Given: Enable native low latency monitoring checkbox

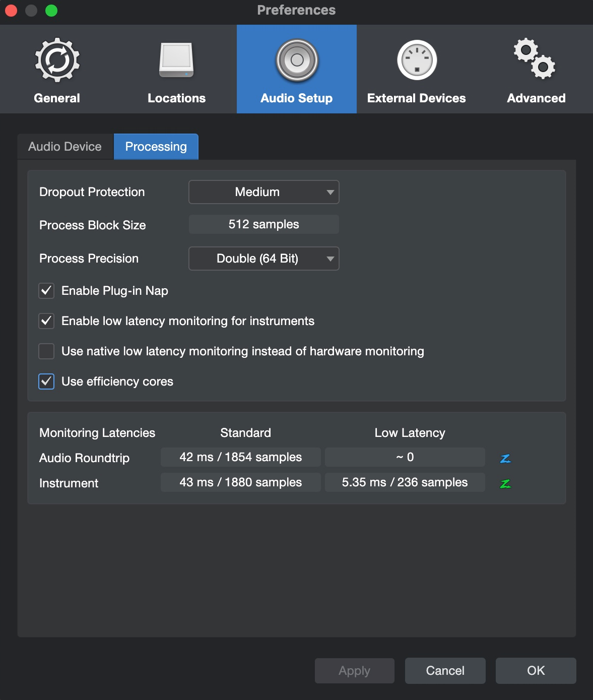Looking at the screenshot, I should click(x=46, y=351).
